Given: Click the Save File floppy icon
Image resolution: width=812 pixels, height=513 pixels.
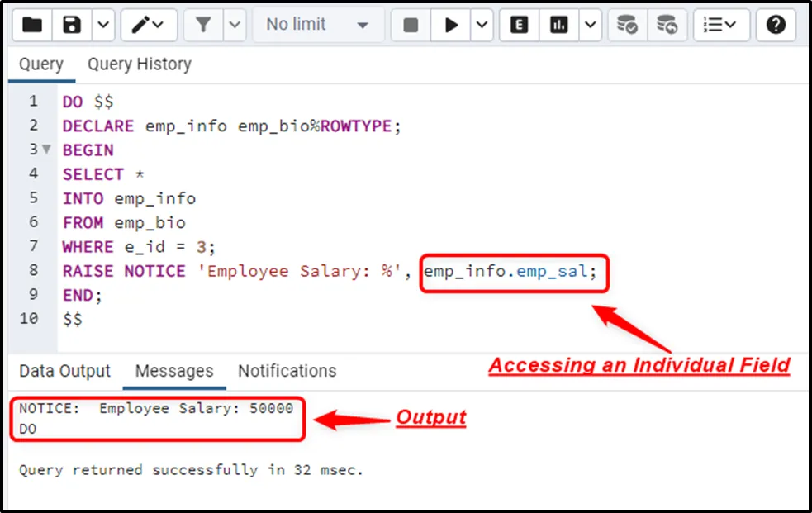Looking at the screenshot, I should [73, 25].
